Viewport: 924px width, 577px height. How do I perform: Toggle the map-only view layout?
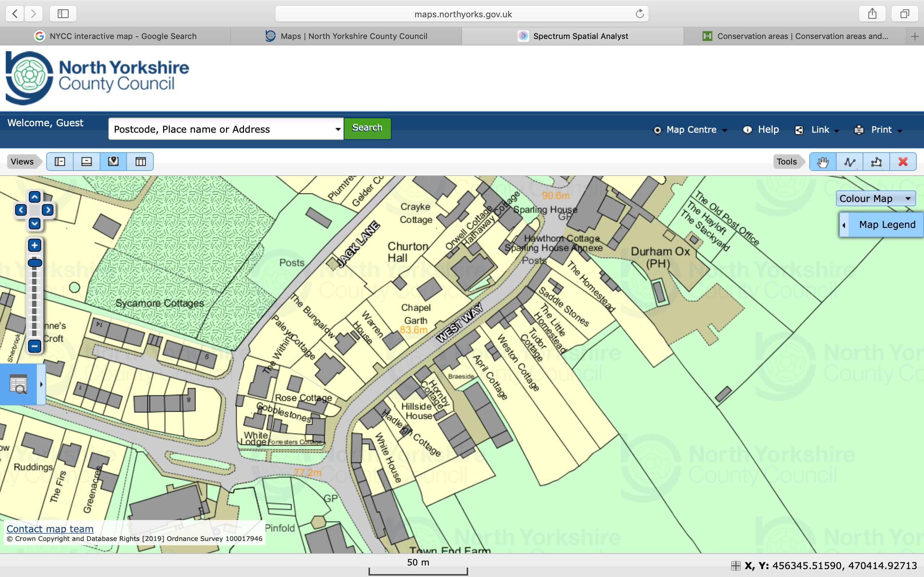click(113, 162)
